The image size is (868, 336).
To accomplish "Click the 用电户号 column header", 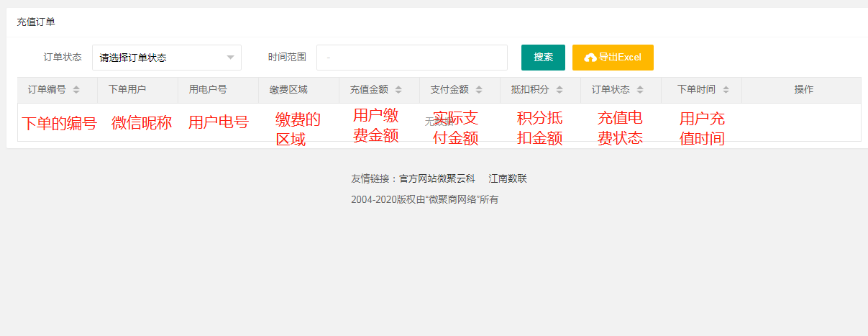I will point(219,90).
